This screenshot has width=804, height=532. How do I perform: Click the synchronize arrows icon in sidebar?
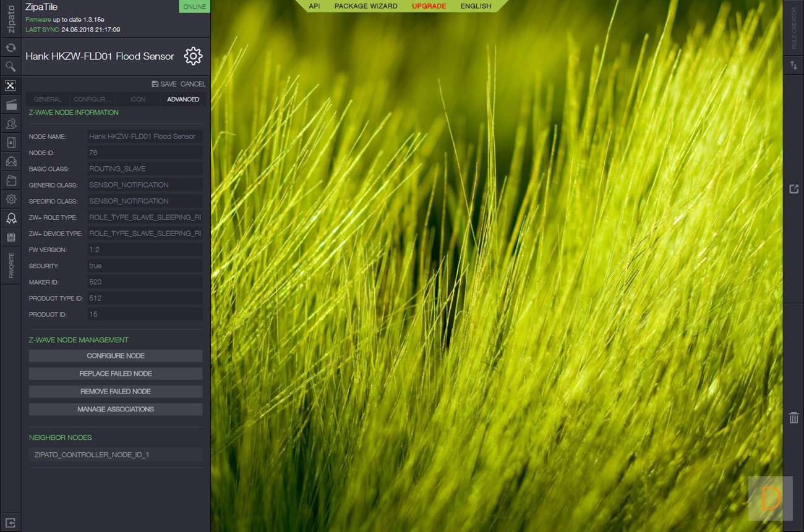point(11,48)
